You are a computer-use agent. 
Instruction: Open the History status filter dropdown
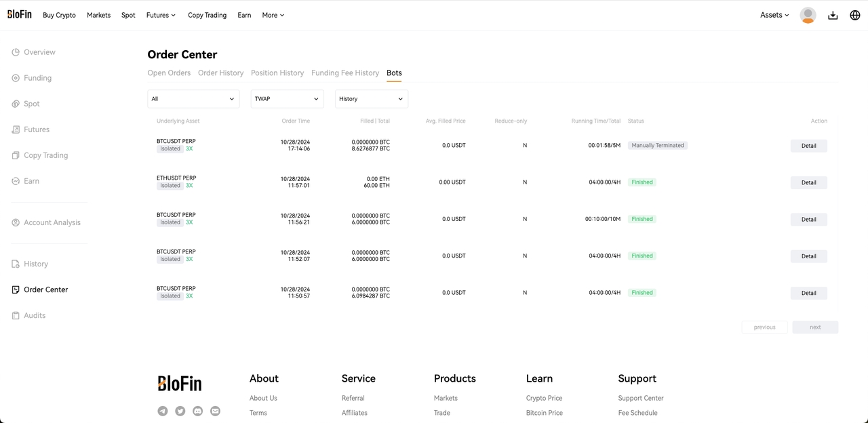point(372,99)
